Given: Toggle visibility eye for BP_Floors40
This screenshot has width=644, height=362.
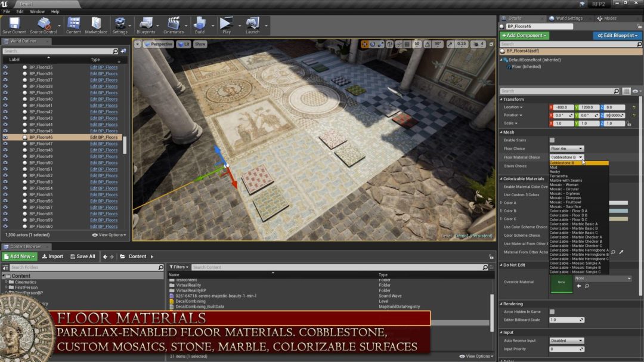Looking at the screenshot, I should click(5, 99).
